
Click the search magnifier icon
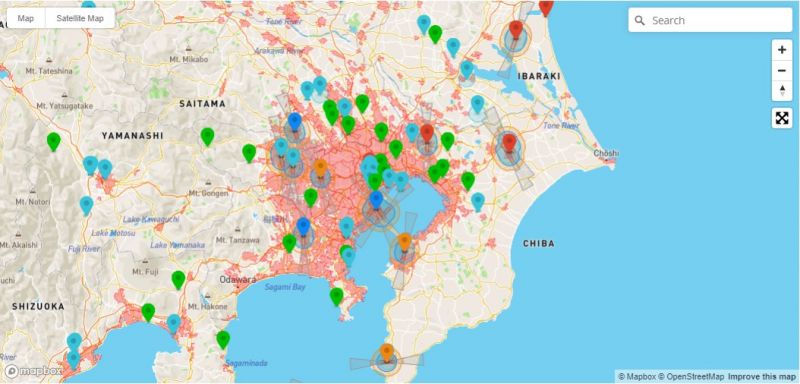point(640,20)
